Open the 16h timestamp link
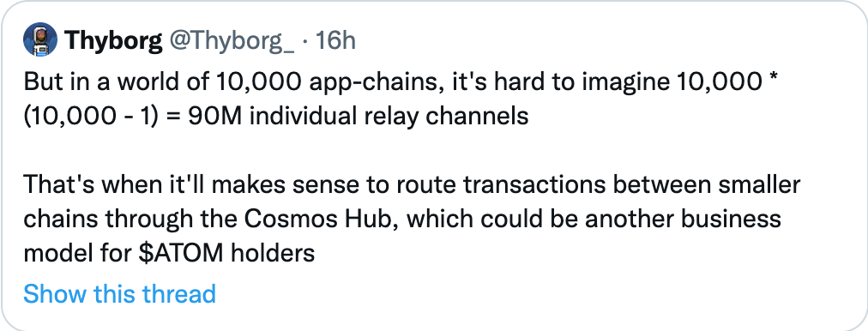 [x=335, y=40]
